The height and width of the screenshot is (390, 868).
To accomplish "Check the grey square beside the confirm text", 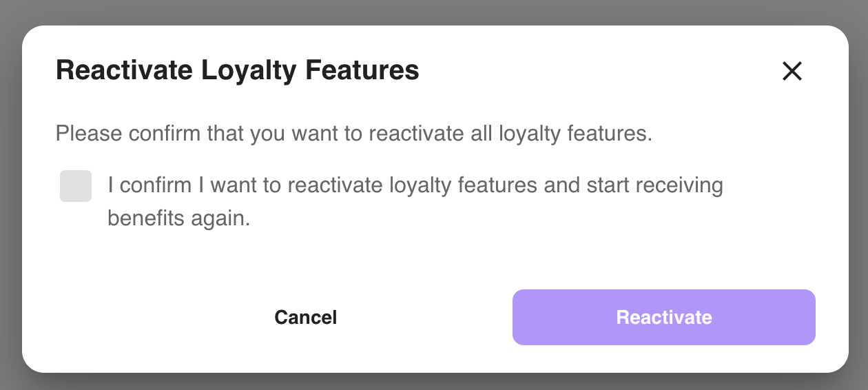I will click(x=76, y=186).
